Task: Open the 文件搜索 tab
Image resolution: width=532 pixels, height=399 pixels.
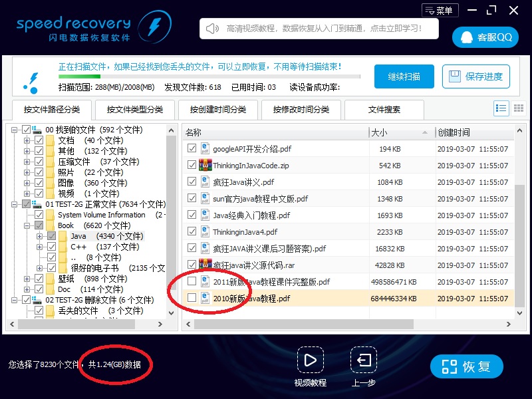Action: click(x=384, y=110)
